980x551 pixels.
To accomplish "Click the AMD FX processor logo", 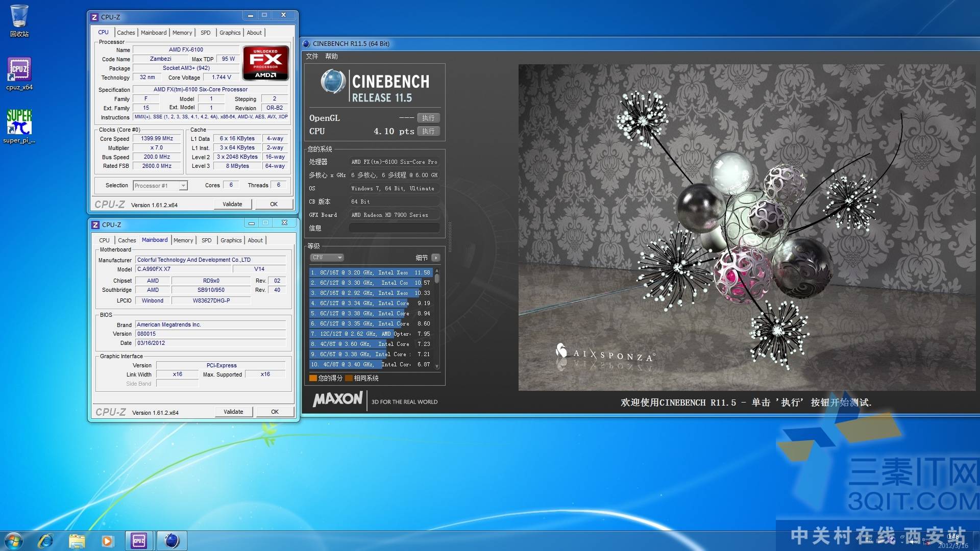I will [x=265, y=63].
